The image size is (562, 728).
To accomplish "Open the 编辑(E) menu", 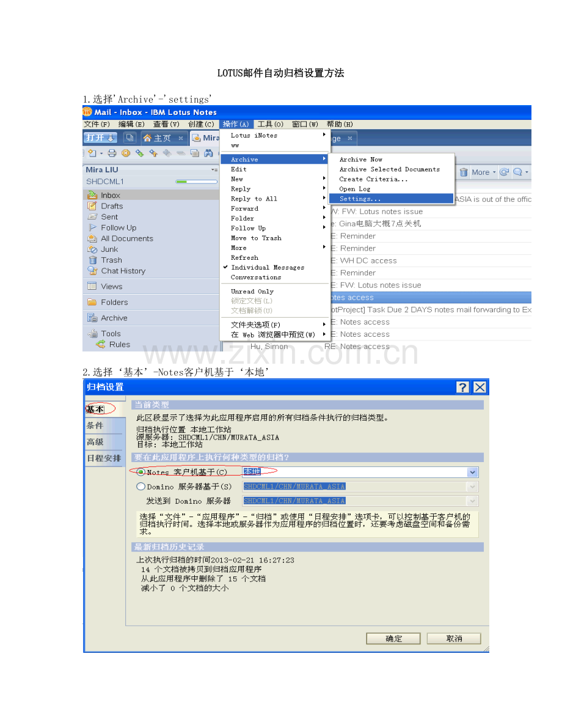I will pyautogui.click(x=131, y=124).
